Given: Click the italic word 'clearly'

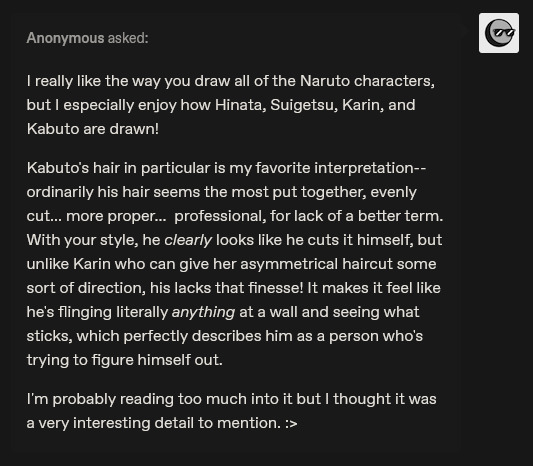Looking at the screenshot, I should pyautogui.click(x=188, y=240).
